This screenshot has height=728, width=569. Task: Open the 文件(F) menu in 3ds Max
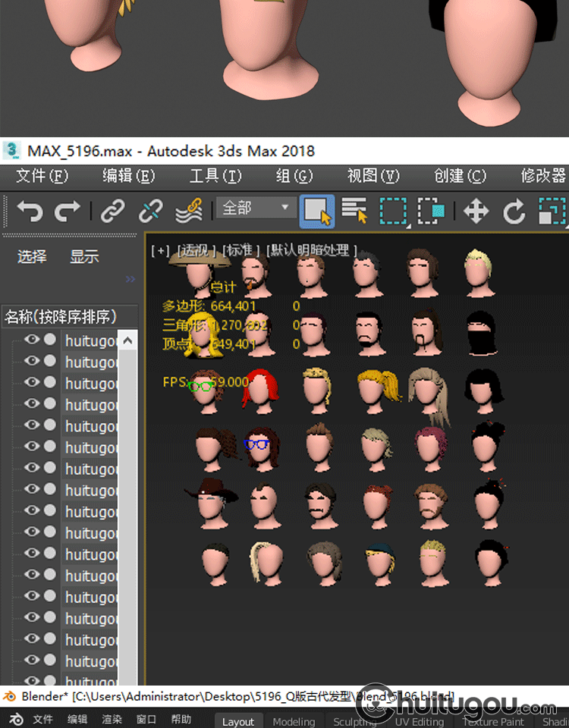point(42,176)
